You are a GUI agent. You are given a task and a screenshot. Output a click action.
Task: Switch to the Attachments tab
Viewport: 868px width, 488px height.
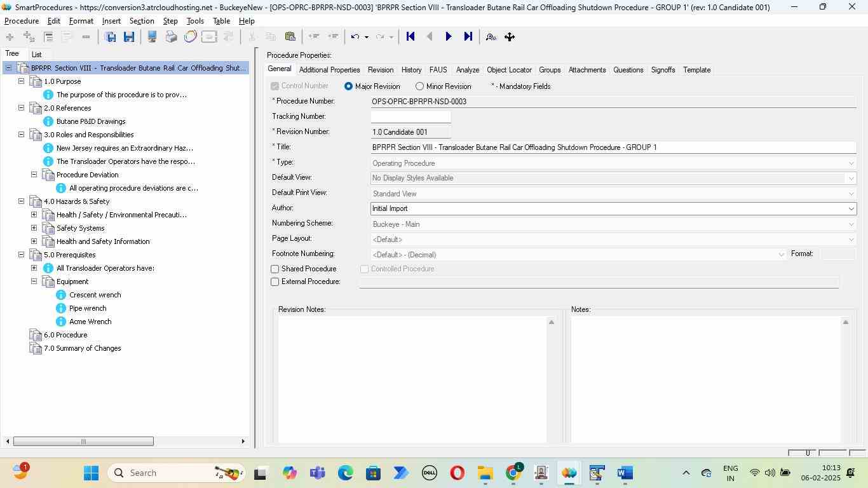[587, 70]
